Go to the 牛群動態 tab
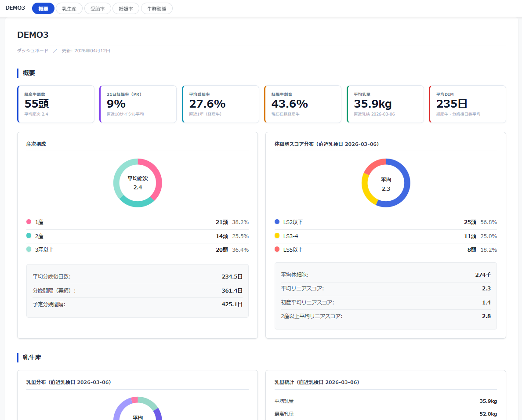This screenshot has width=522, height=420. [157, 9]
